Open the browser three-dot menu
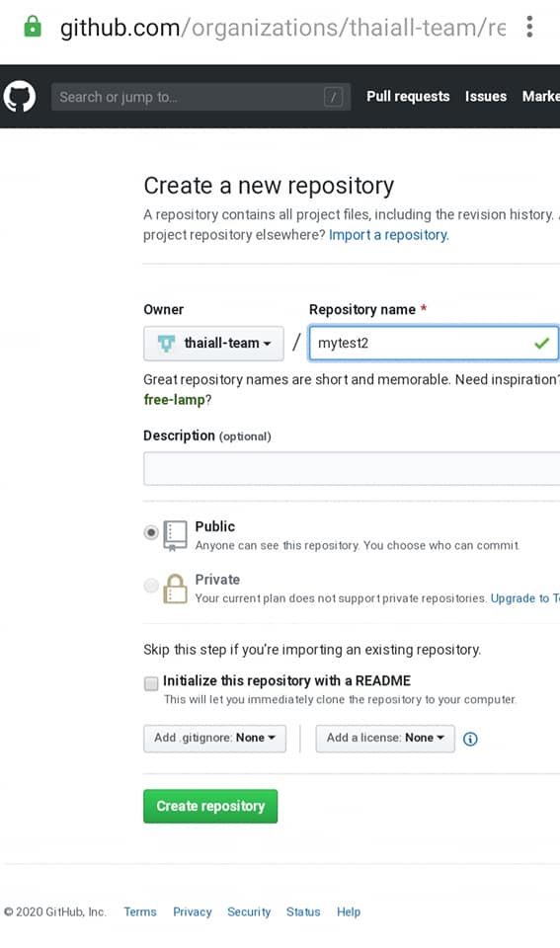Viewport: 560px width, 948px height. click(x=529, y=27)
